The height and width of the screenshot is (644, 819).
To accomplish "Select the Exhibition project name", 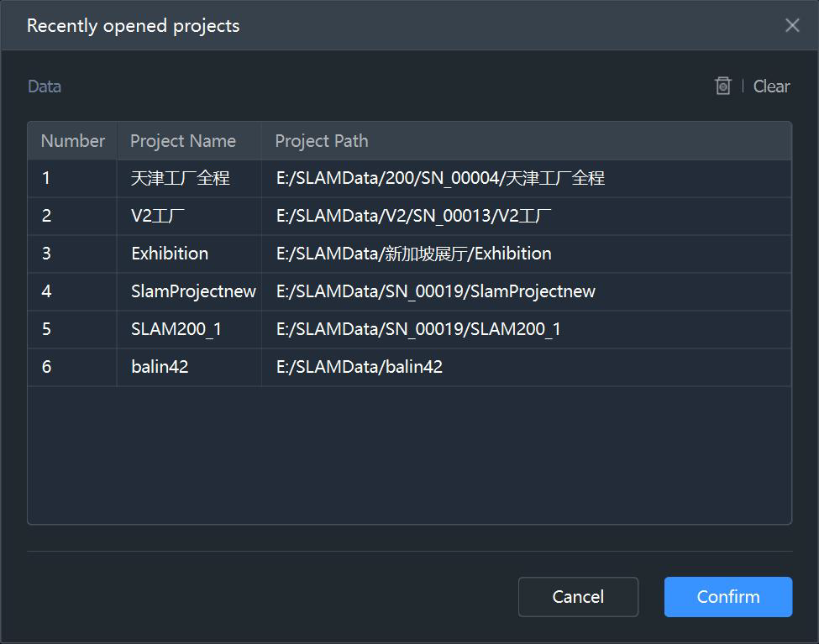I will 170,254.
